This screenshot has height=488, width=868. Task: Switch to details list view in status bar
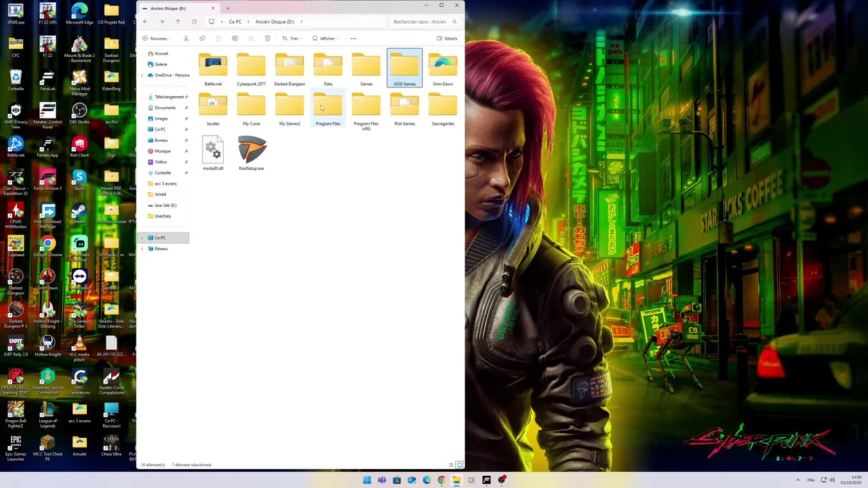pos(452,465)
